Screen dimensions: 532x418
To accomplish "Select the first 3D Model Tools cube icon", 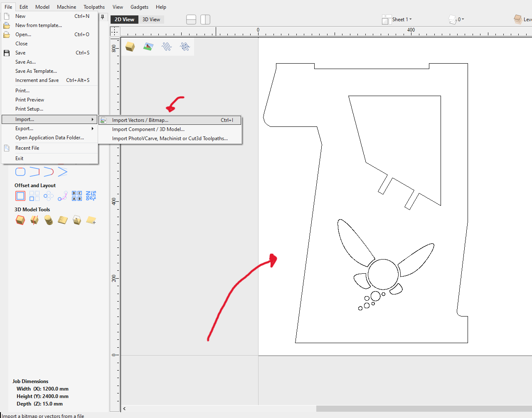I will coord(20,220).
